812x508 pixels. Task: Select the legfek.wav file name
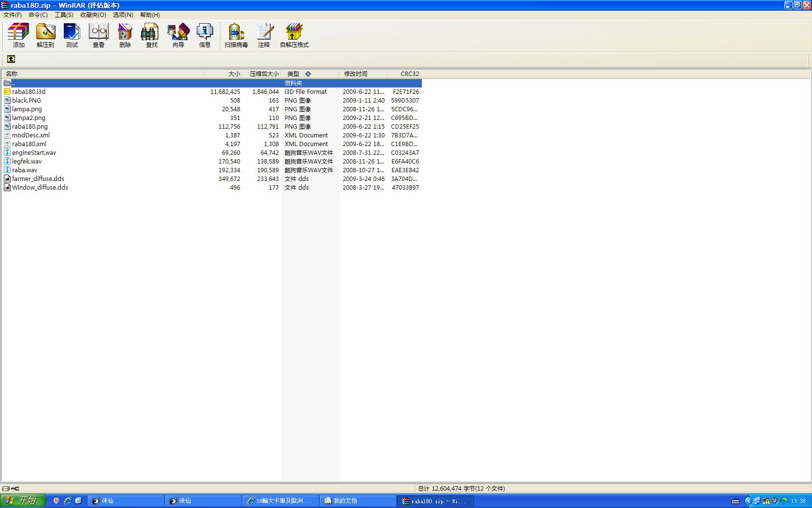[27, 162]
